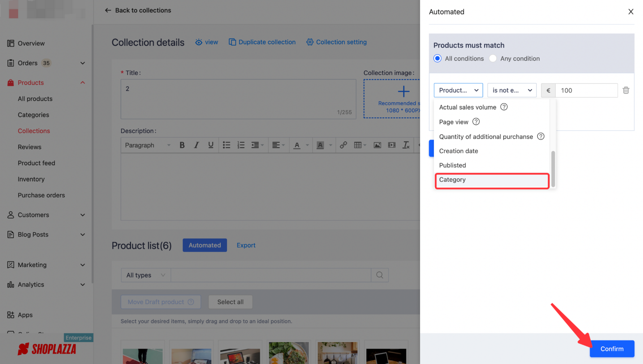Open the indent options tool
643x364 pixels.
click(x=257, y=145)
